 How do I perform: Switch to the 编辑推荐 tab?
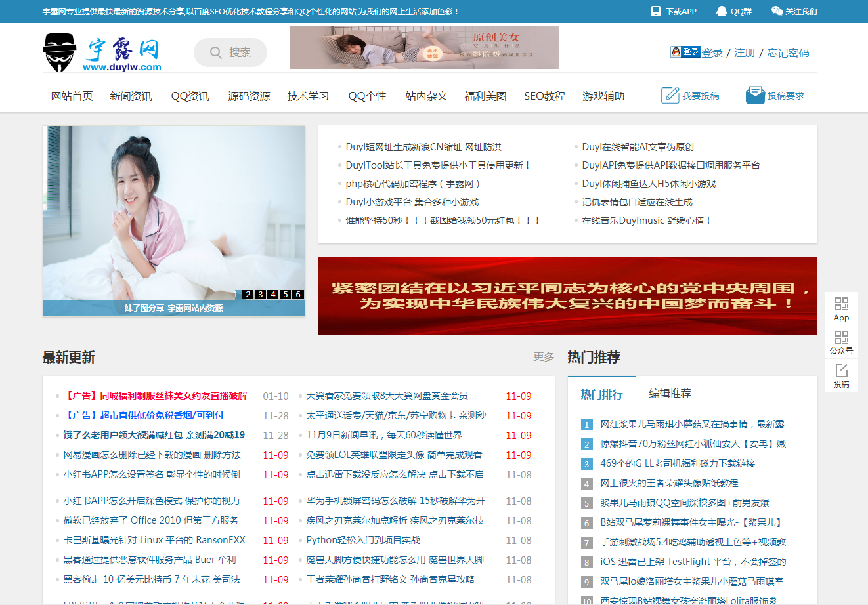(x=670, y=394)
